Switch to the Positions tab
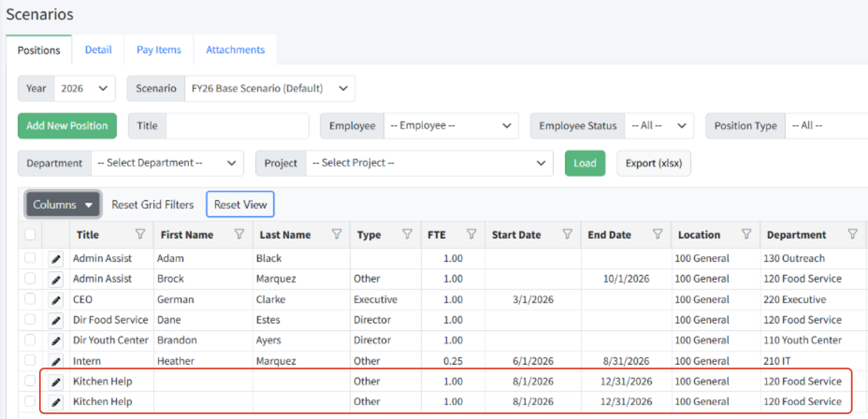Screen dimensions: 868x419 click(x=39, y=50)
